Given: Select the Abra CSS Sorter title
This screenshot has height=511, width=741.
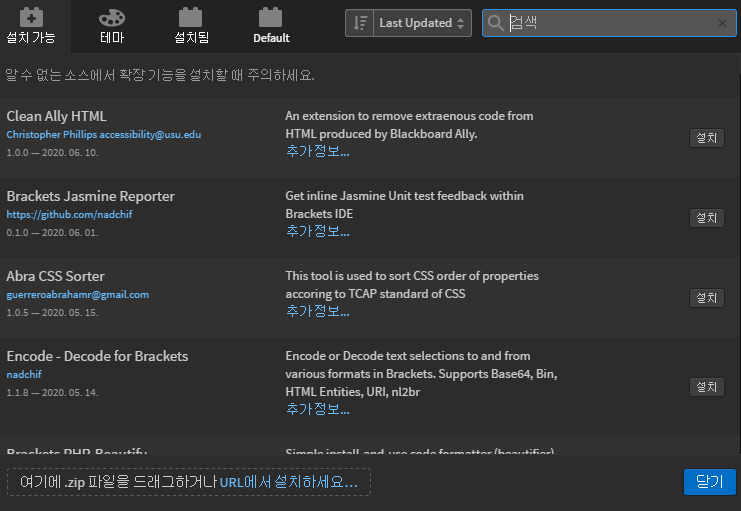Looking at the screenshot, I should pyautogui.click(x=55, y=276).
